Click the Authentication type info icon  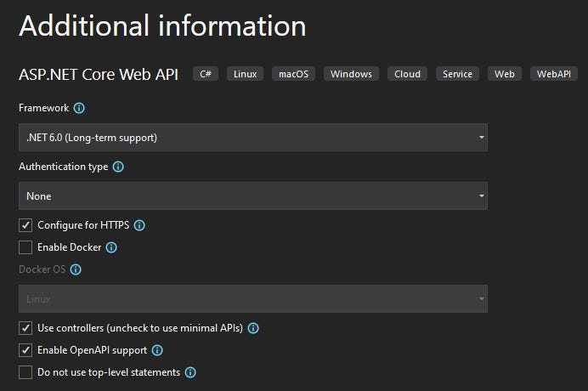point(118,167)
